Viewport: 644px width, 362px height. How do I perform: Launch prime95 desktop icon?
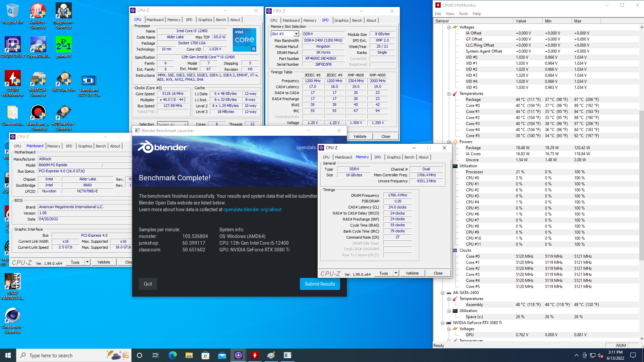pos(63,47)
